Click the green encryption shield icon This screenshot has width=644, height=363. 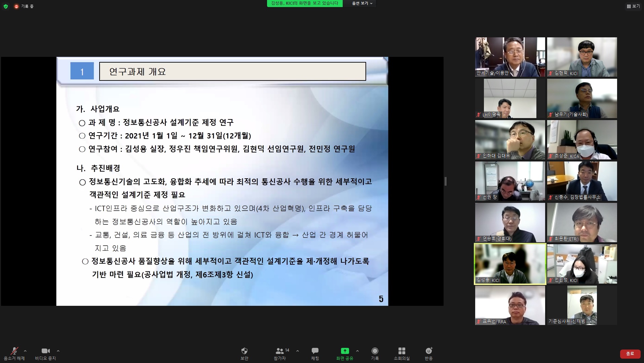coord(6,6)
